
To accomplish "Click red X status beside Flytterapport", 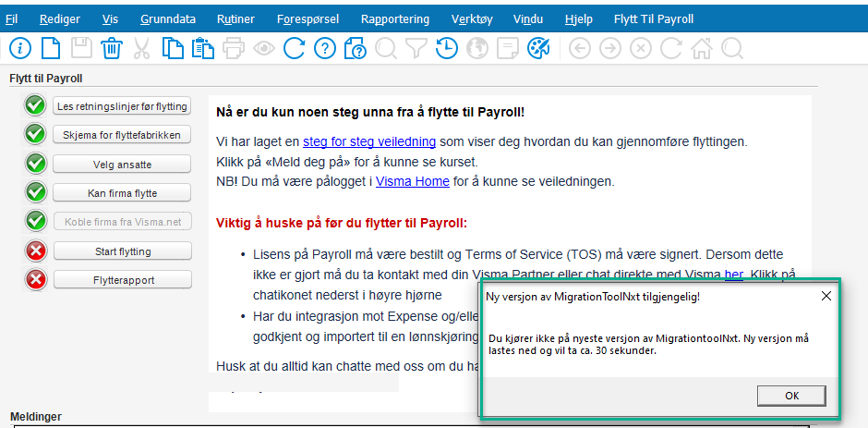I will pyautogui.click(x=35, y=280).
